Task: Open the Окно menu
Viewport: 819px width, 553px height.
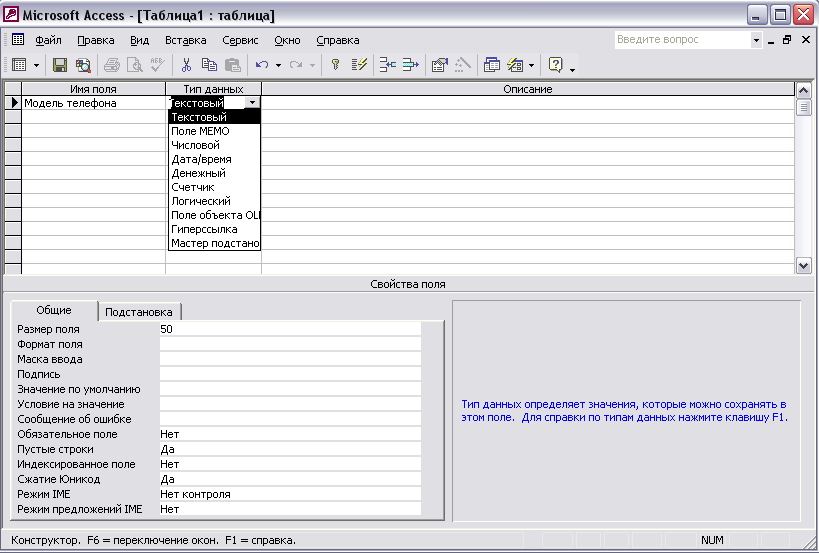Action: point(287,40)
